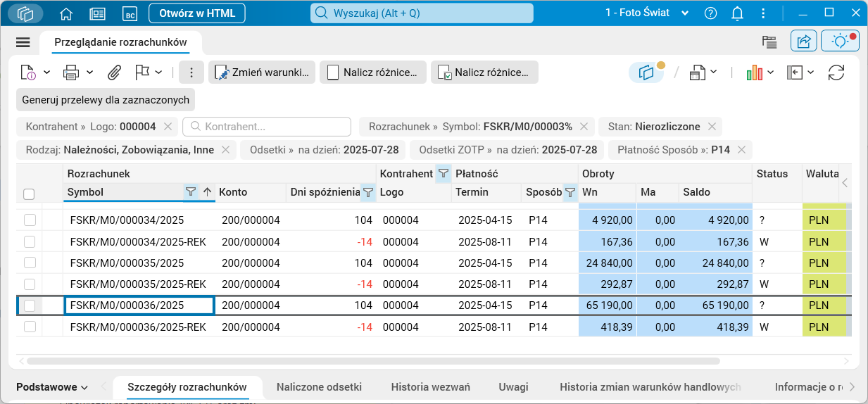
Task: Expand side panel dropdown arrow
Action: click(811, 72)
